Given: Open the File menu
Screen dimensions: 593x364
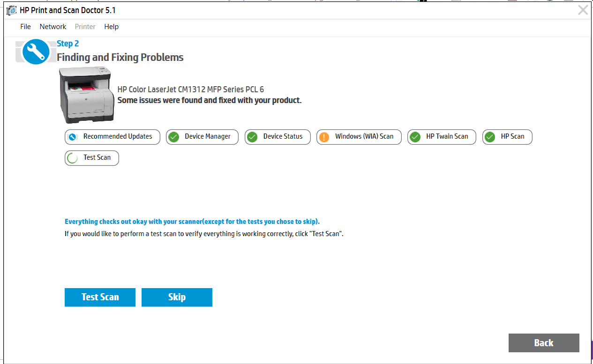Looking at the screenshot, I should tap(25, 27).
